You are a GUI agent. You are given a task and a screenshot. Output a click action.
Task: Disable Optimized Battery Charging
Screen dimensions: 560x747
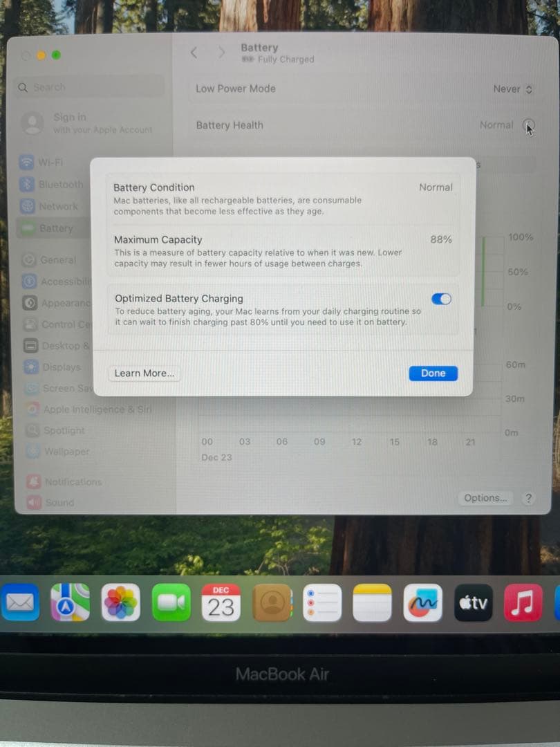point(440,298)
